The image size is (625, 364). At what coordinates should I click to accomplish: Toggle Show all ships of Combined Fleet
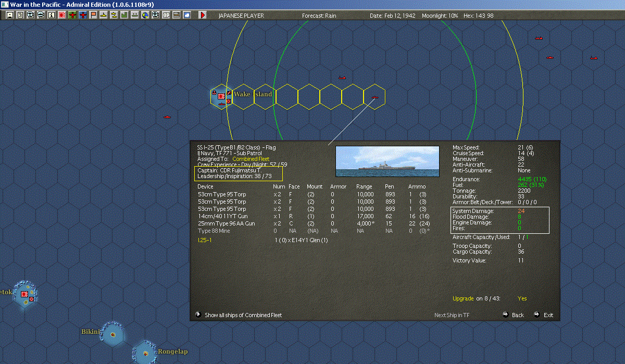pyautogui.click(x=239, y=315)
